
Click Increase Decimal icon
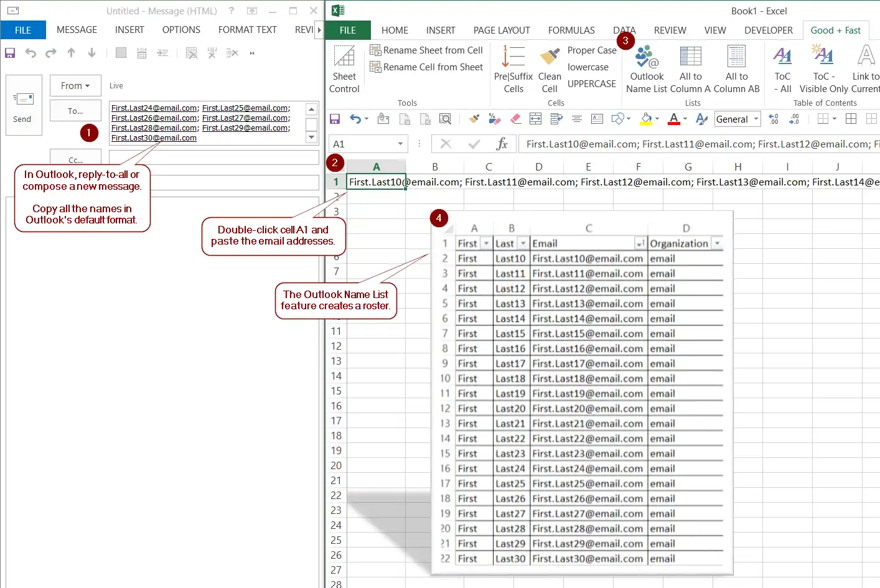[774, 119]
